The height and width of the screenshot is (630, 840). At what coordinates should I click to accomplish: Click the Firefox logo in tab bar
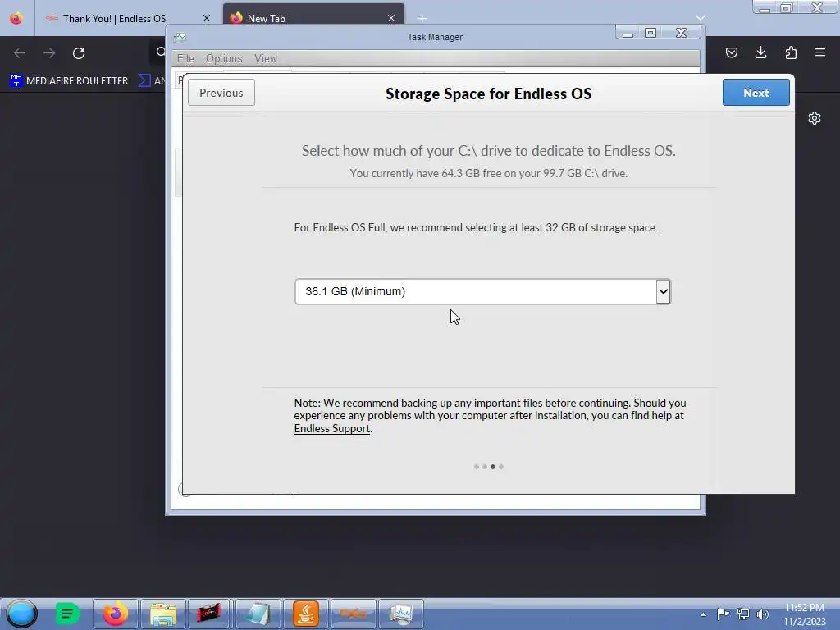click(x=16, y=18)
